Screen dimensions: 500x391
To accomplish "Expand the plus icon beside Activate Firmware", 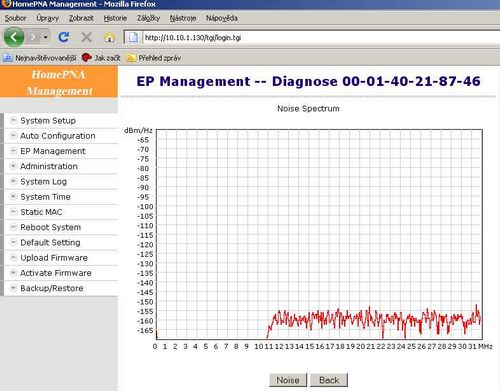I will tap(13, 272).
